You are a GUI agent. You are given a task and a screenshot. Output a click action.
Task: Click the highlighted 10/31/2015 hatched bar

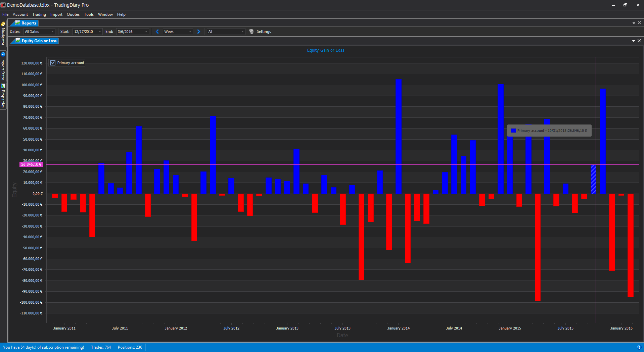(x=593, y=179)
